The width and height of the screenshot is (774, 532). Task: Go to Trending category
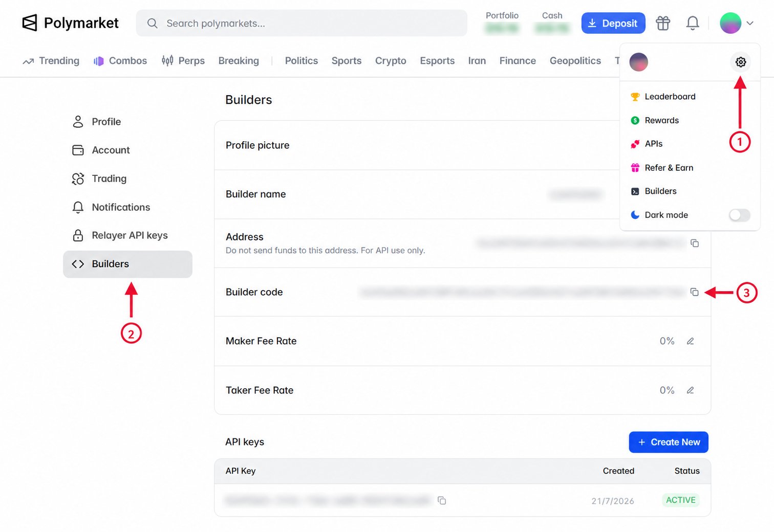click(51, 61)
